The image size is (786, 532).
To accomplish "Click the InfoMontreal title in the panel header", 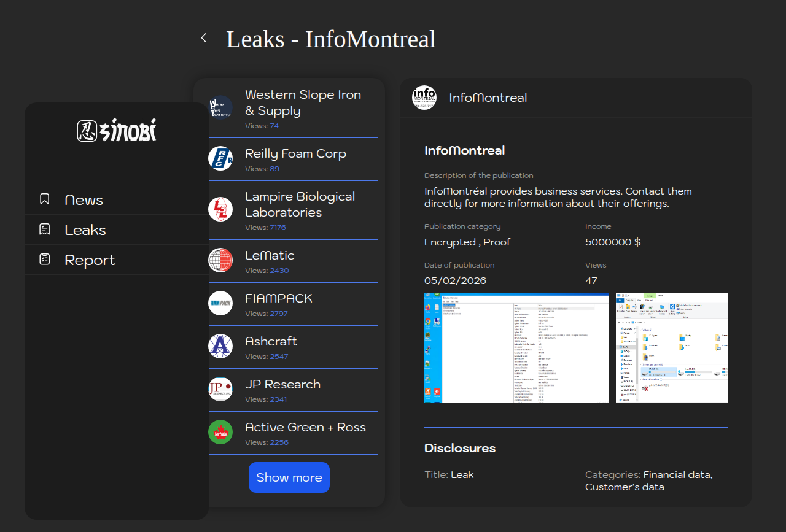I will [x=488, y=98].
